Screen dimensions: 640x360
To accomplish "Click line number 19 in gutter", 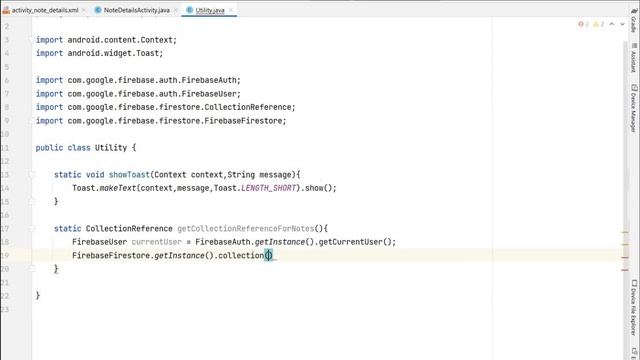I will tap(5, 256).
